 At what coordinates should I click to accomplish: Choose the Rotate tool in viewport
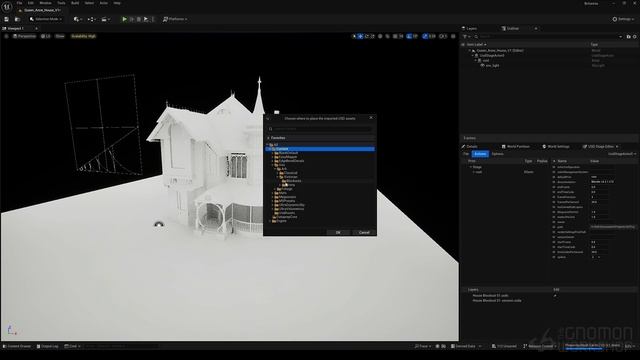click(x=367, y=36)
